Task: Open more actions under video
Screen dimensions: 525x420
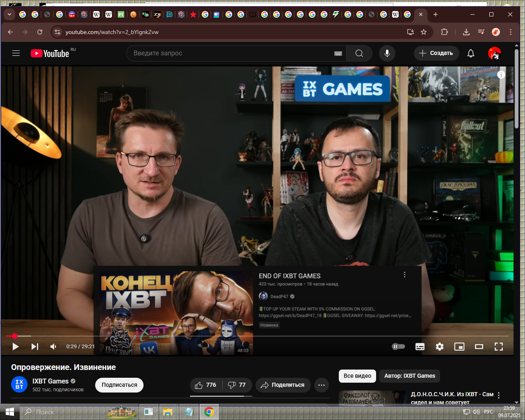Action: pyautogui.click(x=322, y=385)
